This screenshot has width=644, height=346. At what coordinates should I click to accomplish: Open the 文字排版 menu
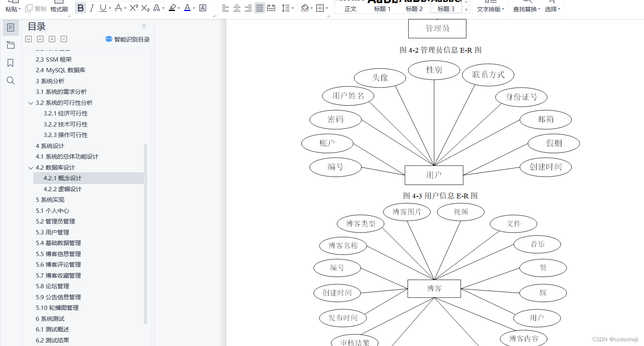pos(490,9)
